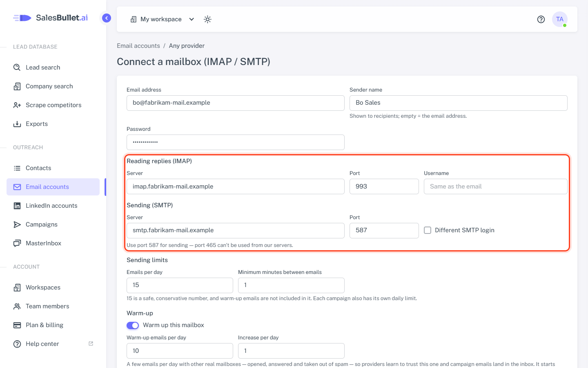The image size is (588, 368).
Task: Click into the Sender name field
Action: point(459,103)
